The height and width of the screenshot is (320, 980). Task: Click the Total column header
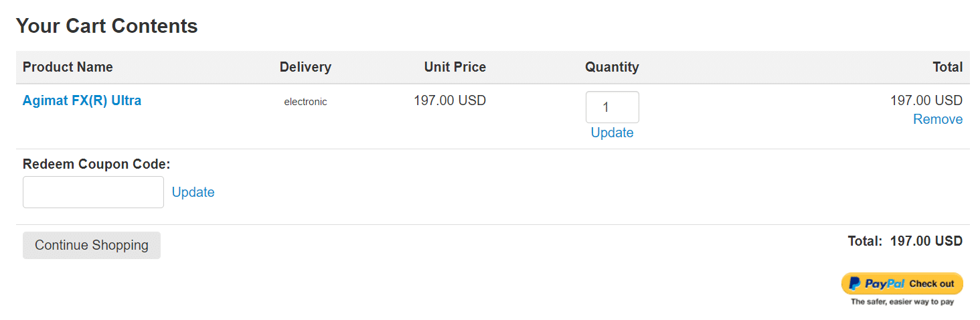tap(948, 67)
